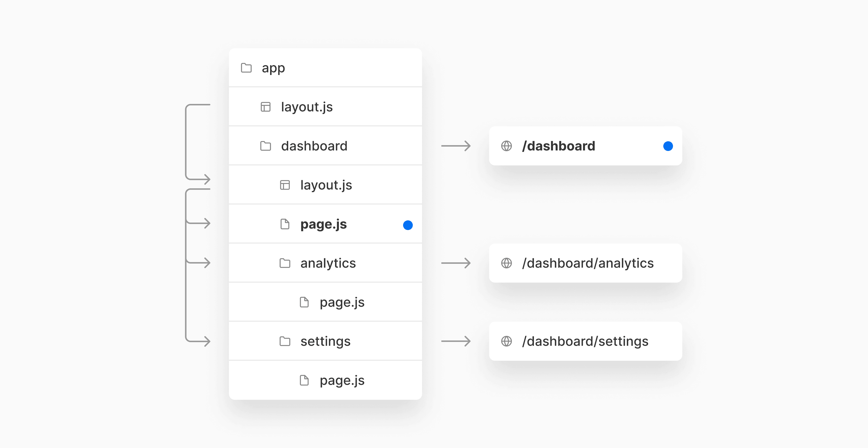Click the bold '/dashboard' route text
868x448 pixels.
(558, 146)
